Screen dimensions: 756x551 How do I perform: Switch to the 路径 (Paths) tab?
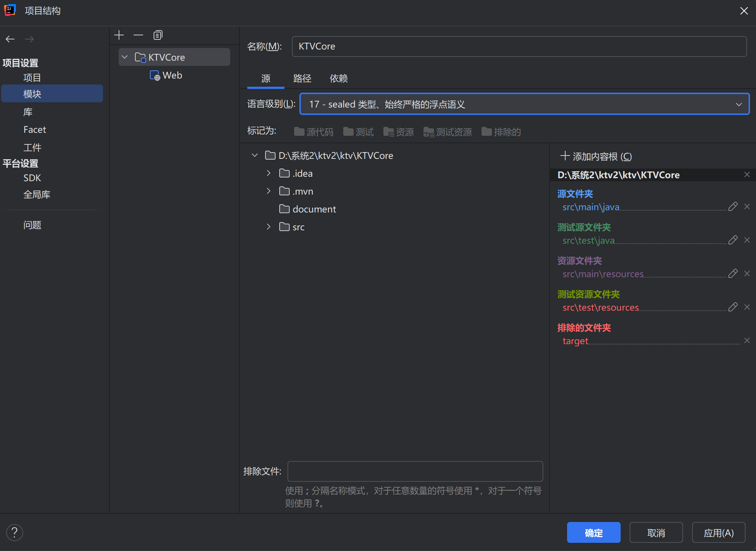(x=302, y=78)
